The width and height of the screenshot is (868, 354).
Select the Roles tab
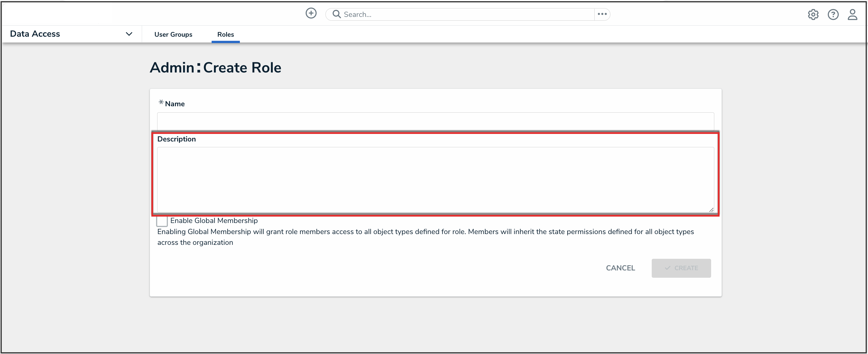225,34
